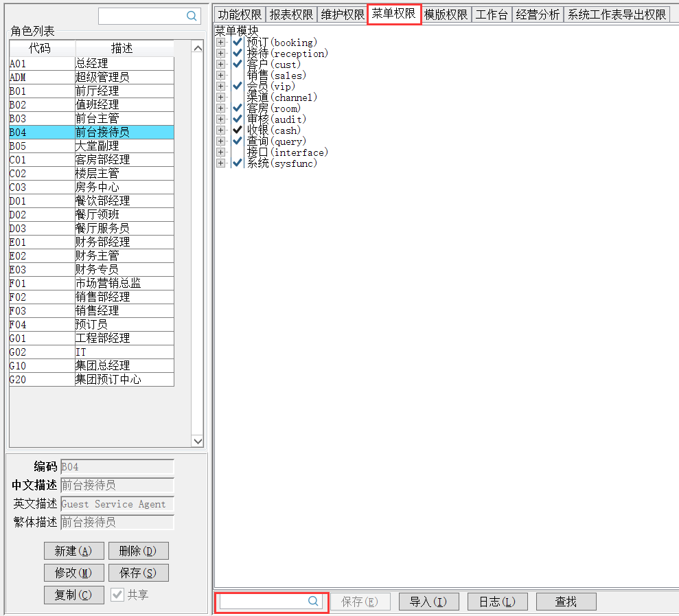
Task: Toggle 预订(booking) checkbox
Action: [x=238, y=42]
